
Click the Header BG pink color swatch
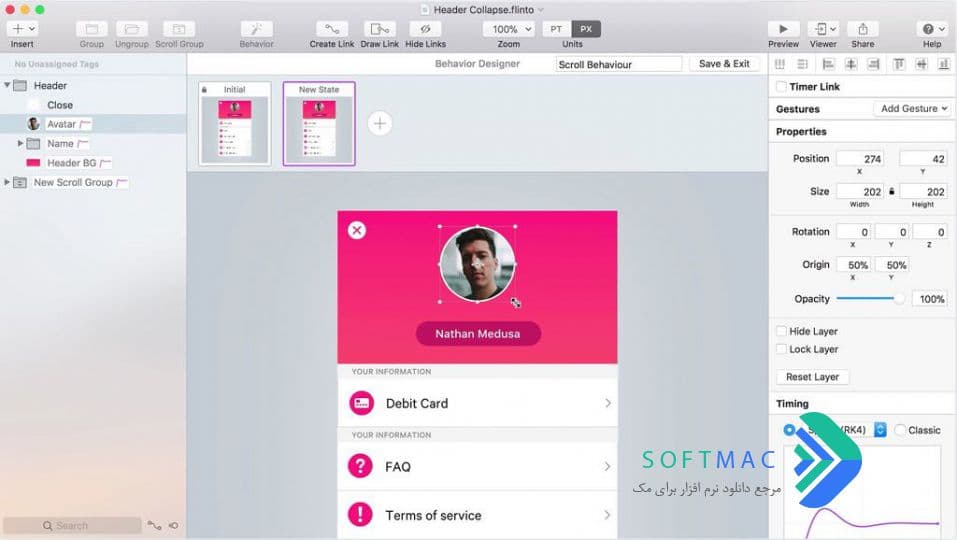(x=33, y=163)
